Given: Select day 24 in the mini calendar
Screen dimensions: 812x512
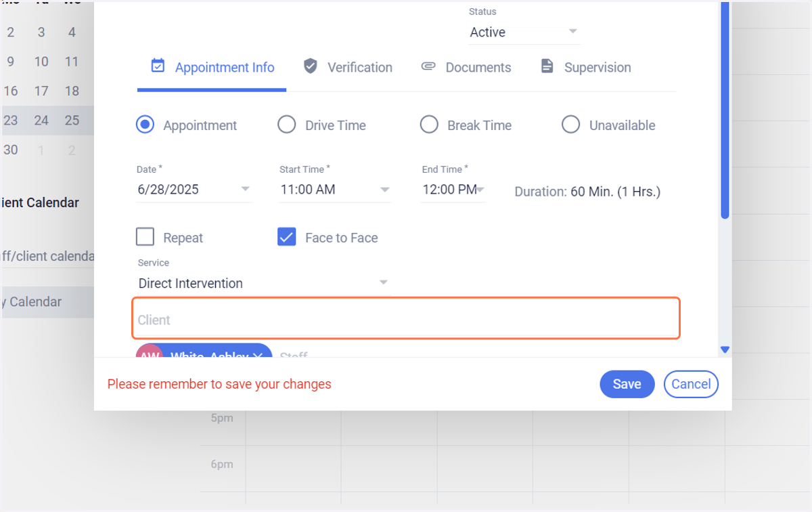Looking at the screenshot, I should (x=41, y=121).
